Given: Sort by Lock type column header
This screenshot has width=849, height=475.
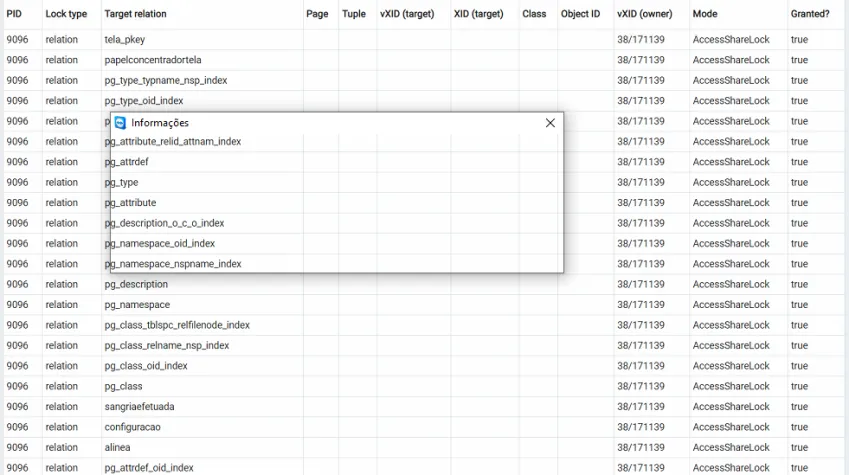Looking at the screenshot, I should pyautogui.click(x=66, y=14).
